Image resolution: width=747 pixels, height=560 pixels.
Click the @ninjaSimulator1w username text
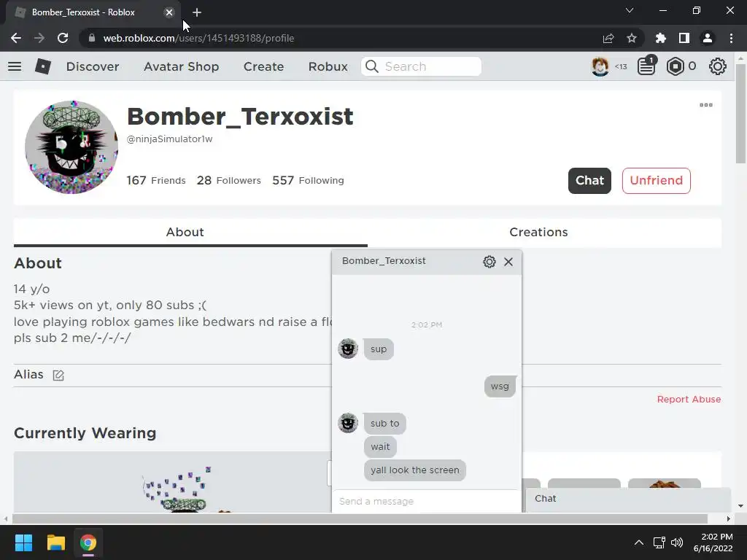click(169, 139)
